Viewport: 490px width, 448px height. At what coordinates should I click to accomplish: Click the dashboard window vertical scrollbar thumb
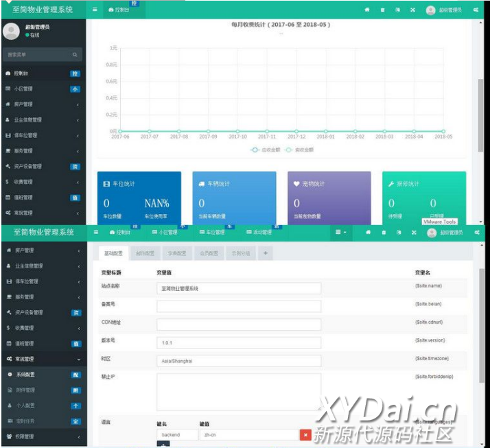tap(480, 115)
